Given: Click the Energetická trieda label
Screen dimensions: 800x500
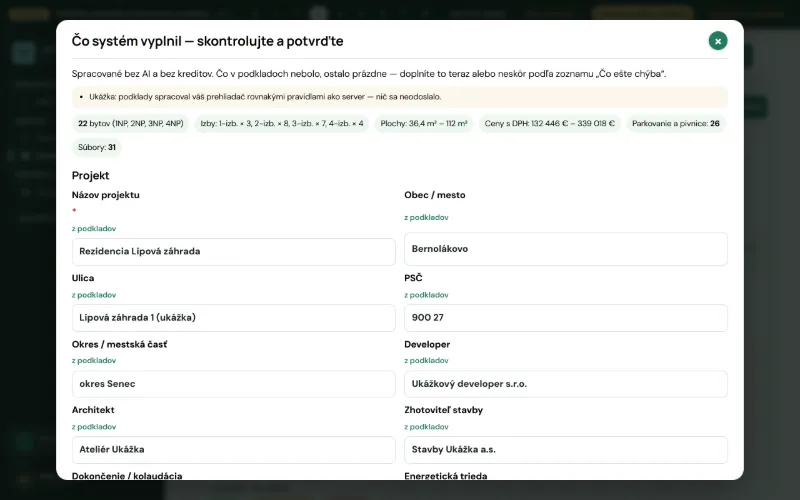Looking at the screenshot, I should [x=445, y=476].
